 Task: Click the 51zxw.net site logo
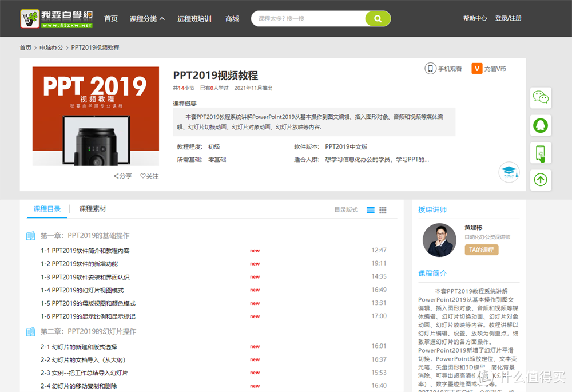57,19
